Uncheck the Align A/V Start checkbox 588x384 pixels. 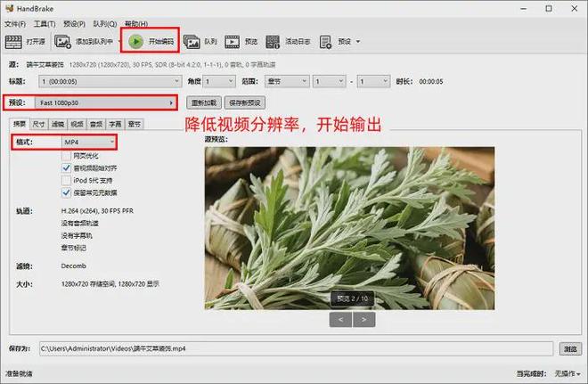[66, 167]
